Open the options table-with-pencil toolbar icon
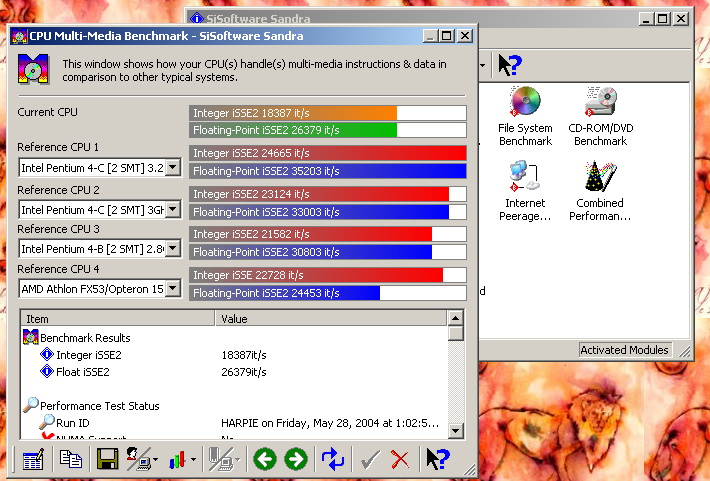Image resolution: width=710 pixels, height=481 pixels. pyautogui.click(x=33, y=459)
